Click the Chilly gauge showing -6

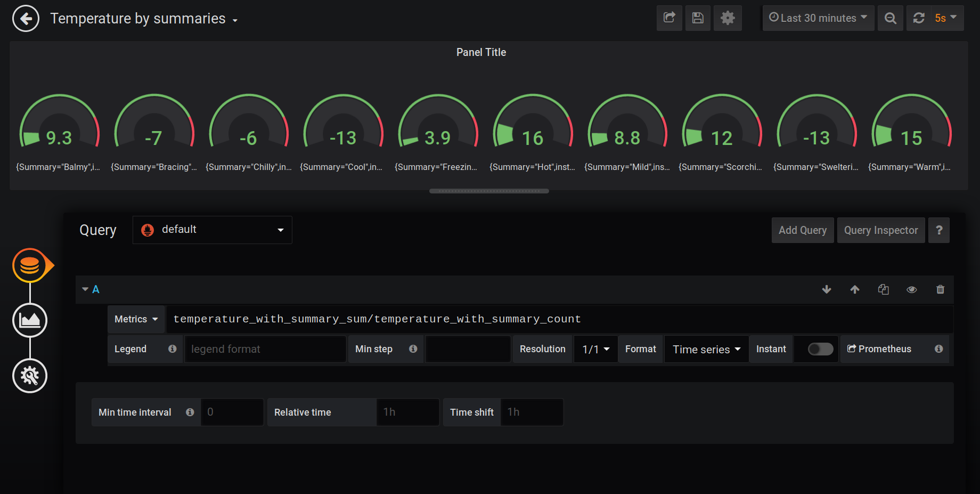[x=249, y=122]
